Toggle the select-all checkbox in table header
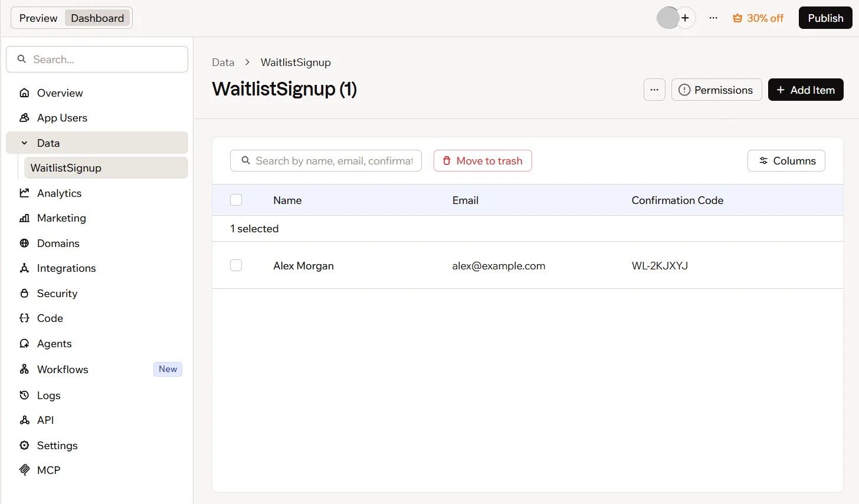The height and width of the screenshot is (504, 859). [x=236, y=200]
